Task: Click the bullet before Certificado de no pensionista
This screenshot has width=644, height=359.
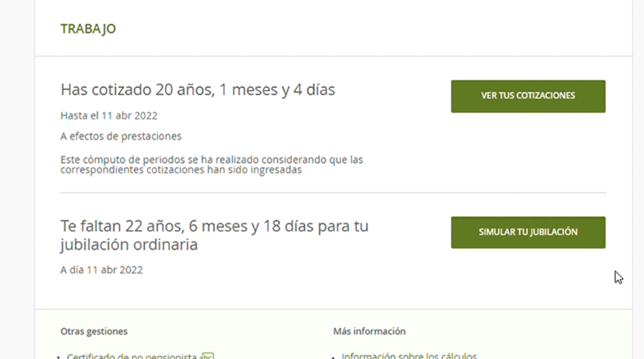Action: (58, 357)
